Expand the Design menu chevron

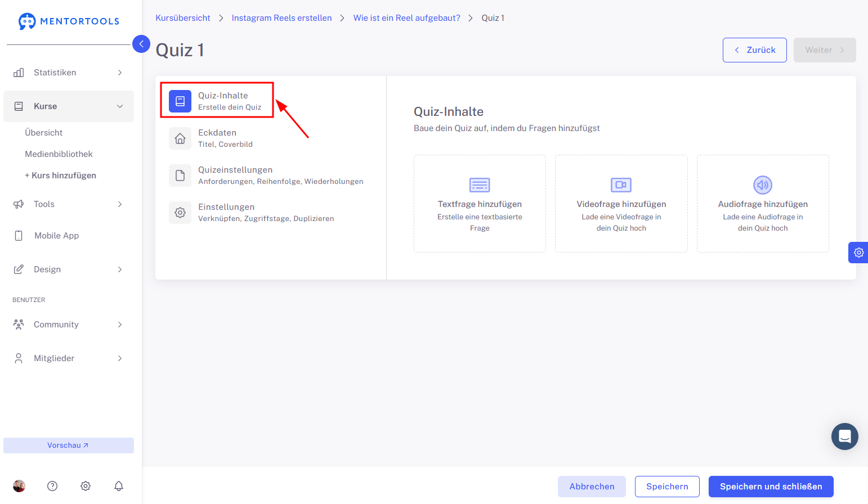click(120, 269)
